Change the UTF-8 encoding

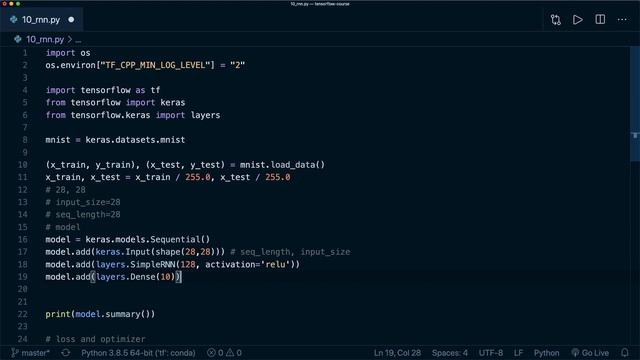(x=491, y=353)
